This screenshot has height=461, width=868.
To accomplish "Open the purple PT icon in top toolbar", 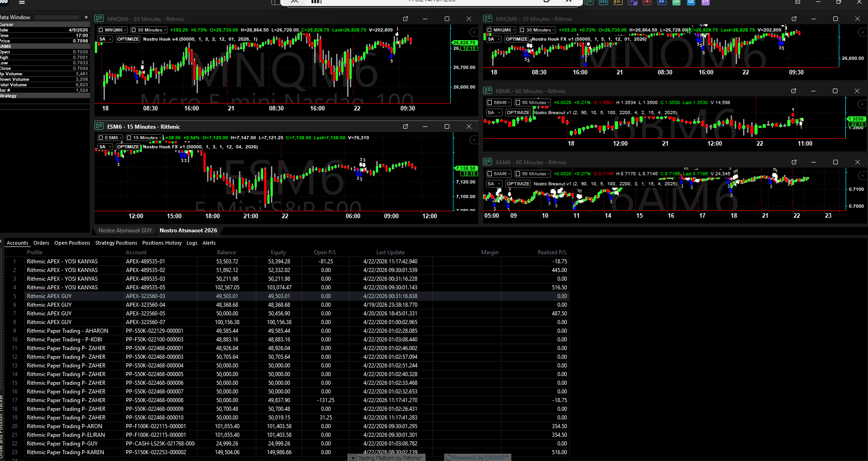I will coord(706,2).
